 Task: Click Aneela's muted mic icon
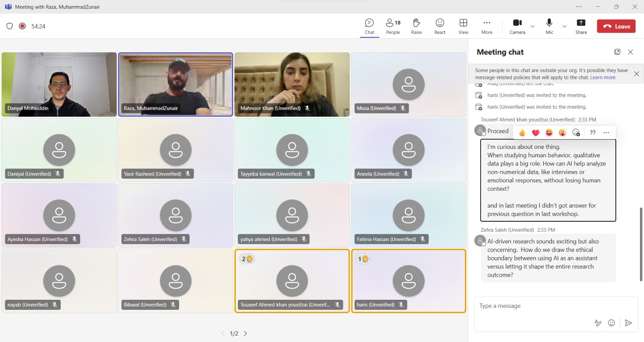pos(406,174)
